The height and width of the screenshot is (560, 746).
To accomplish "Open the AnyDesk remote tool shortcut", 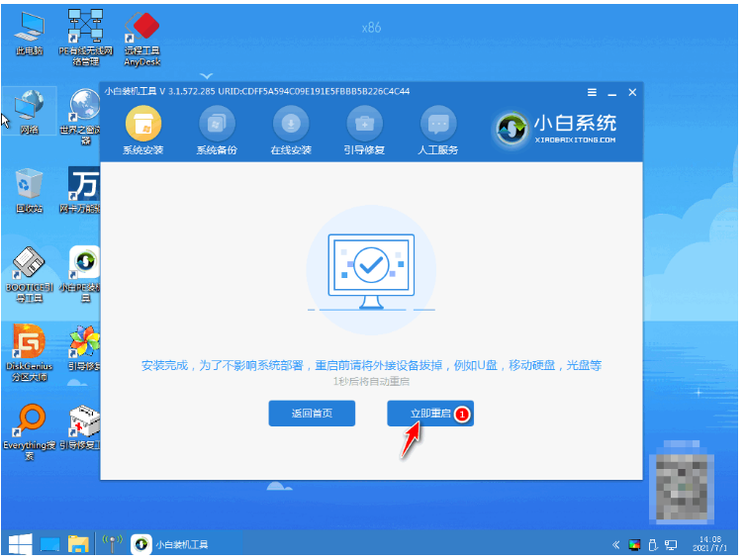I will 145,30.
